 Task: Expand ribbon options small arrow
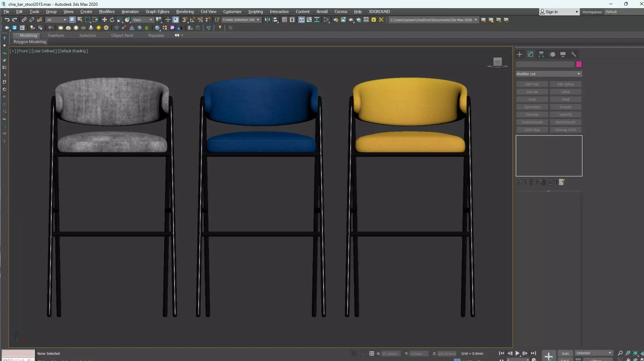point(182,35)
